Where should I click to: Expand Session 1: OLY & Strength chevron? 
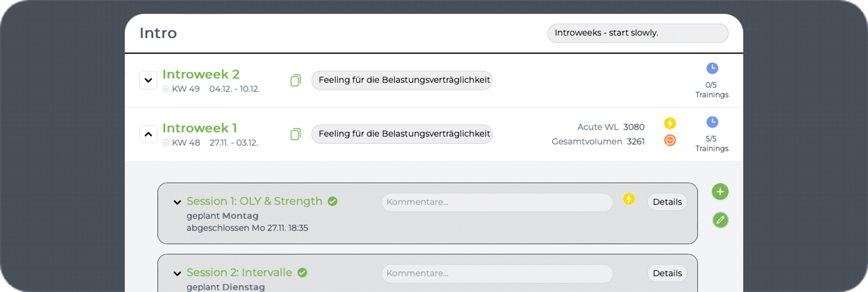point(177,202)
